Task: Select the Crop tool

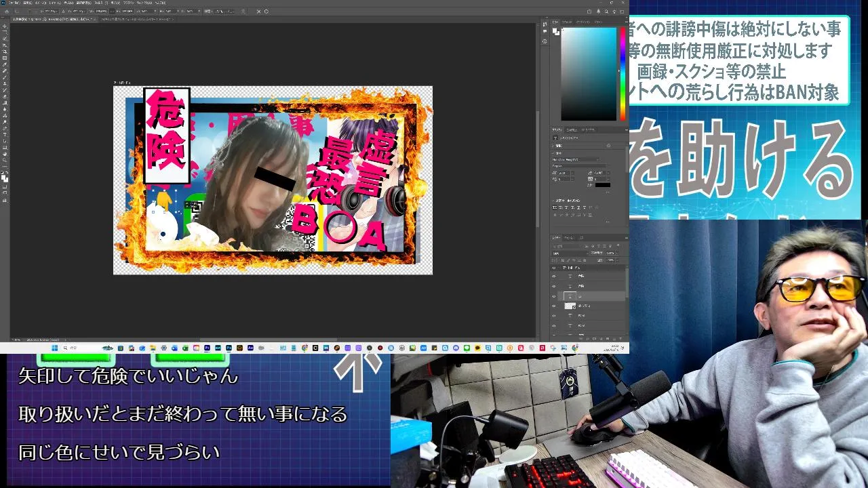Action: click(5, 52)
